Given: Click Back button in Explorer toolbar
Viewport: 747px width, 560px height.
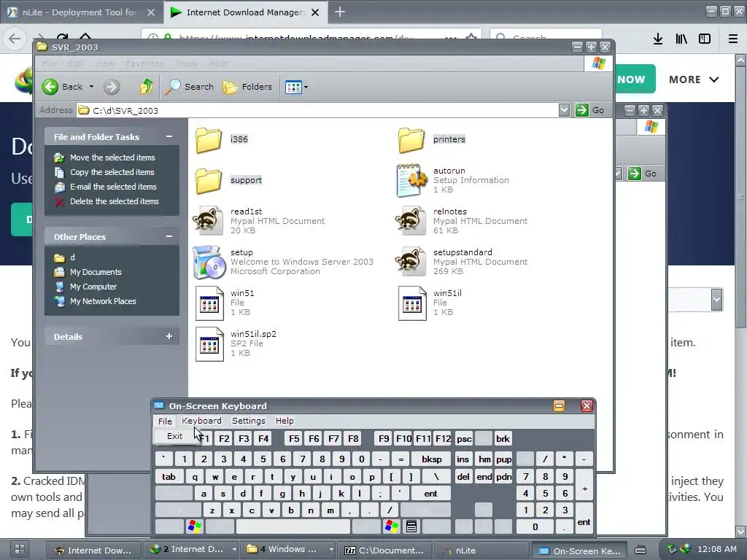Looking at the screenshot, I should point(63,87).
